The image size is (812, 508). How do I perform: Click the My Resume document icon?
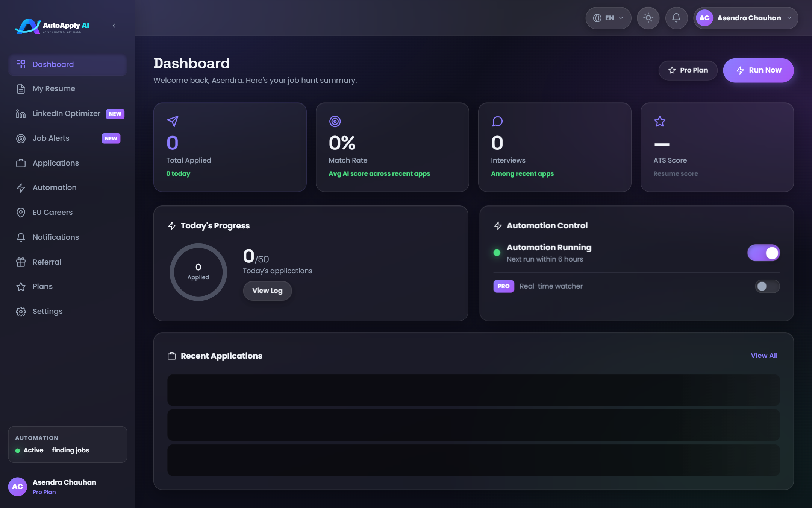[x=21, y=89]
